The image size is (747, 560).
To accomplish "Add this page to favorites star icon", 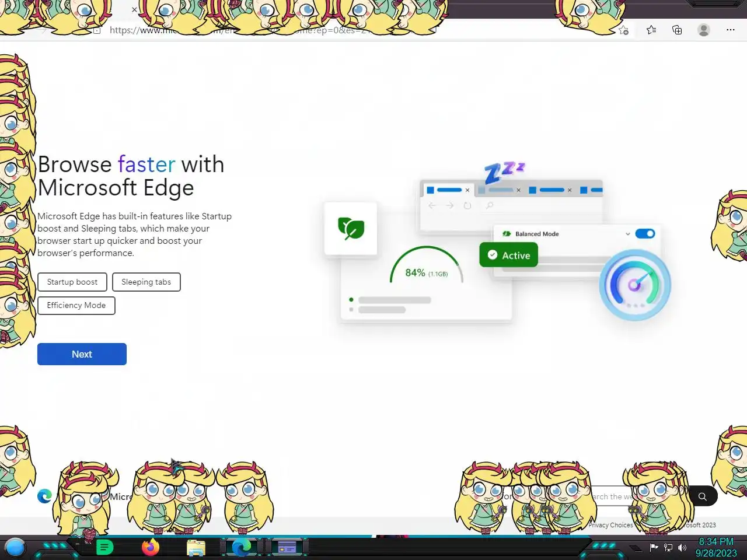I will (x=623, y=30).
